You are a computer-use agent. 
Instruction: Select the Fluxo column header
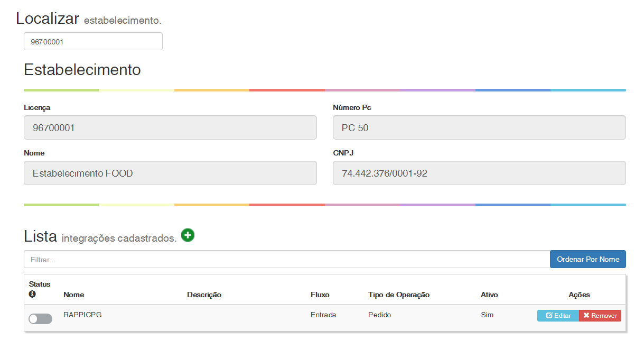[320, 295]
